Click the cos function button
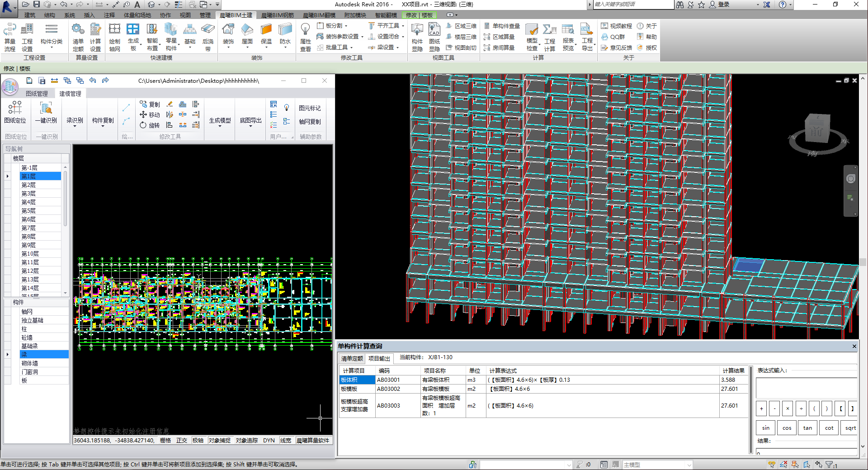Image resolution: width=868 pixels, height=470 pixels. (x=787, y=427)
